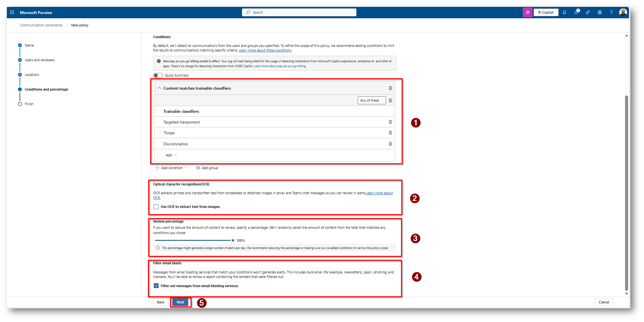This screenshot has height=322, width=644.
Task: Open the Add dropdown under trainable classifiers
Action: tap(171, 155)
